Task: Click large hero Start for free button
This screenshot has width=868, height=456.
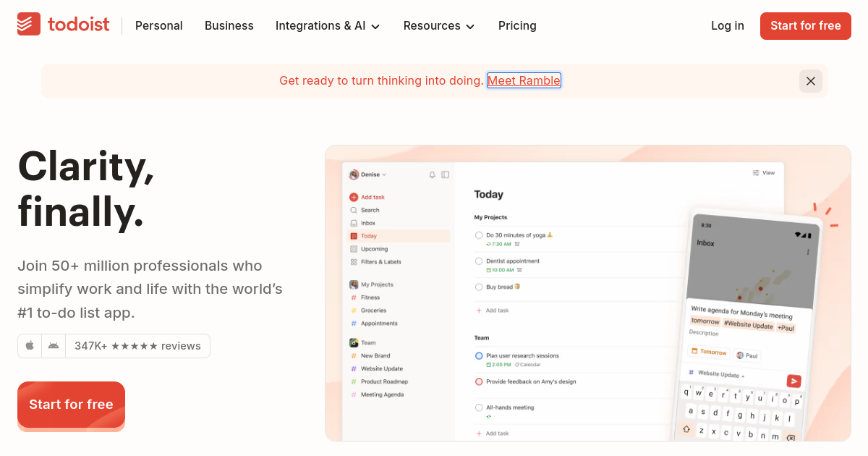Action: 71,405
